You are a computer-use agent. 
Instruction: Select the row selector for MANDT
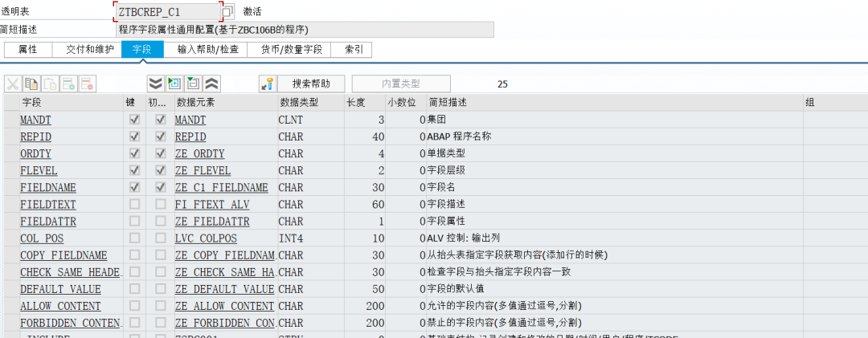[x=11, y=120]
